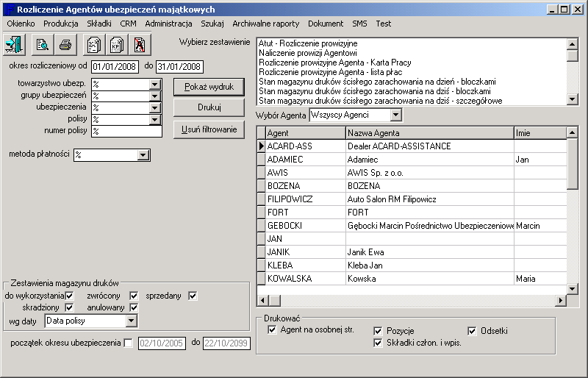Uncheck the 'sprzedany' checkbox
The image size is (588, 378).
click(193, 296)
